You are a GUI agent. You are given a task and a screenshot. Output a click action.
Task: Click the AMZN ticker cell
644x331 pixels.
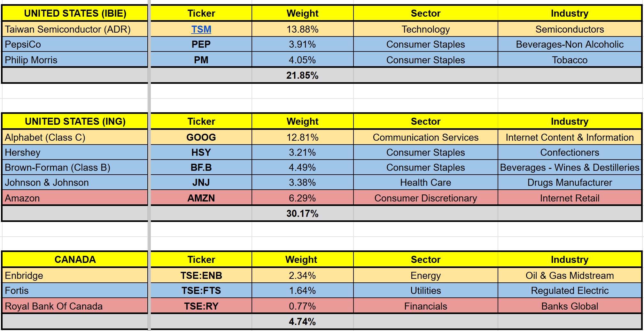tap(201, 198)
